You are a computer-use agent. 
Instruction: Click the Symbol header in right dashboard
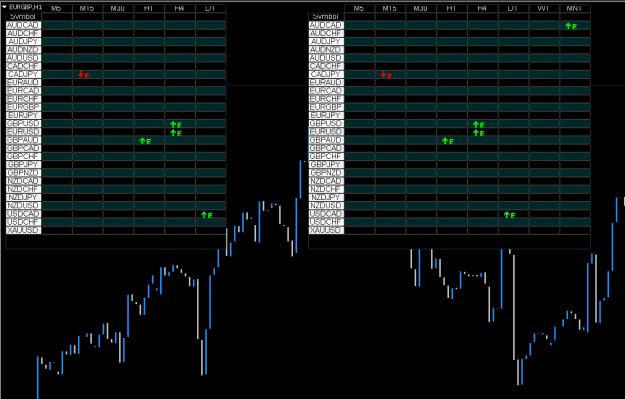(x=326, y=16)
